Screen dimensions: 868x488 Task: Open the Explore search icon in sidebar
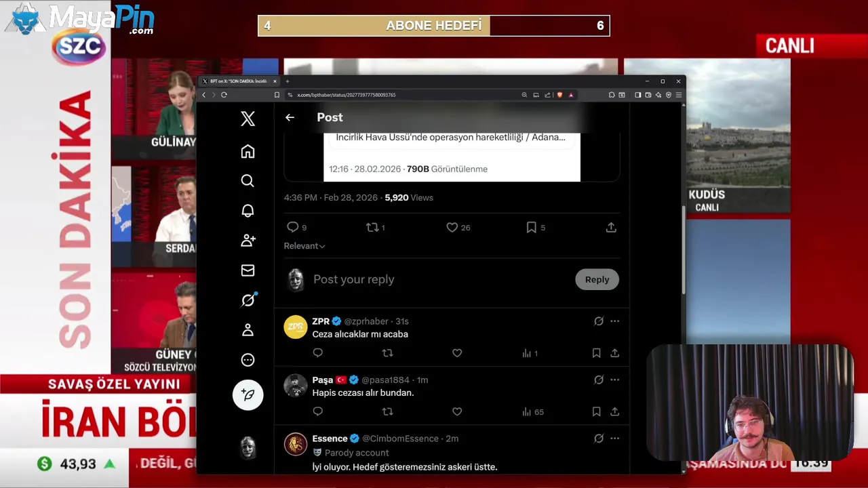click(x=248, y=181)
